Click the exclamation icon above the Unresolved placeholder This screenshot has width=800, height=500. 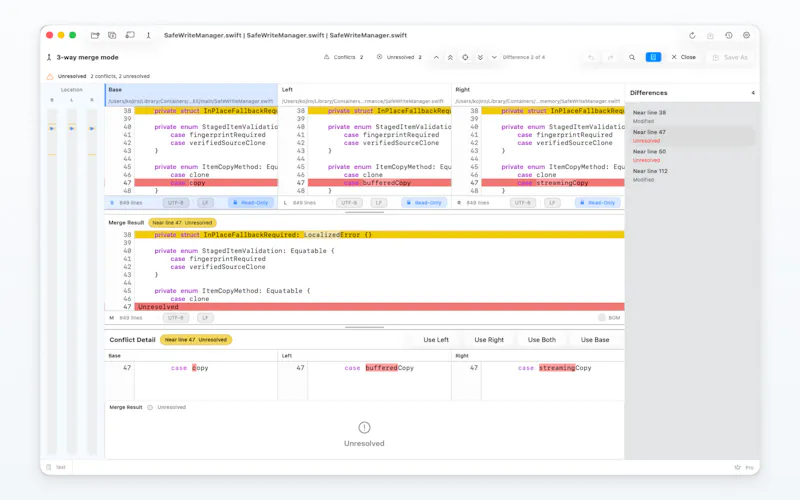[364, 428]
